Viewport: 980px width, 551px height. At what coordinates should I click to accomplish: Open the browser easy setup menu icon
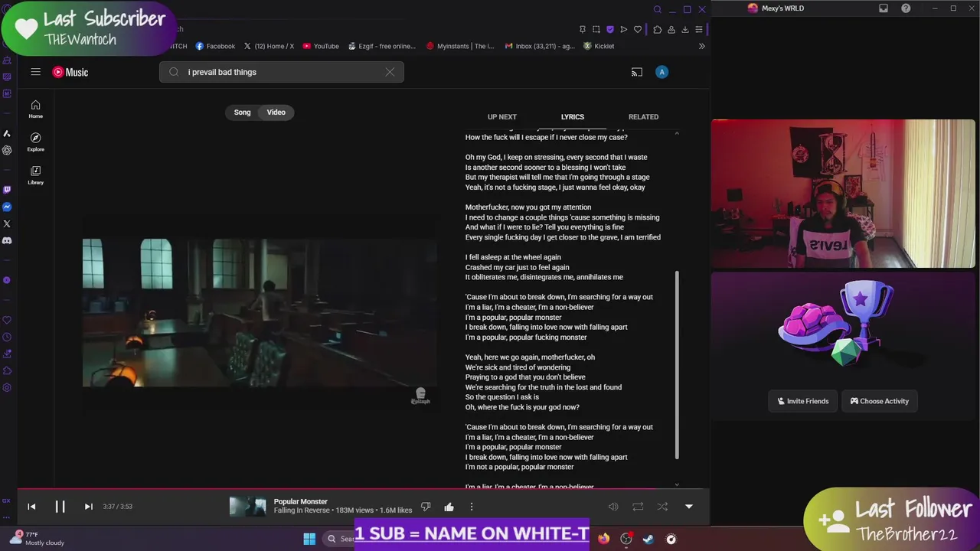tap(698, 29)
